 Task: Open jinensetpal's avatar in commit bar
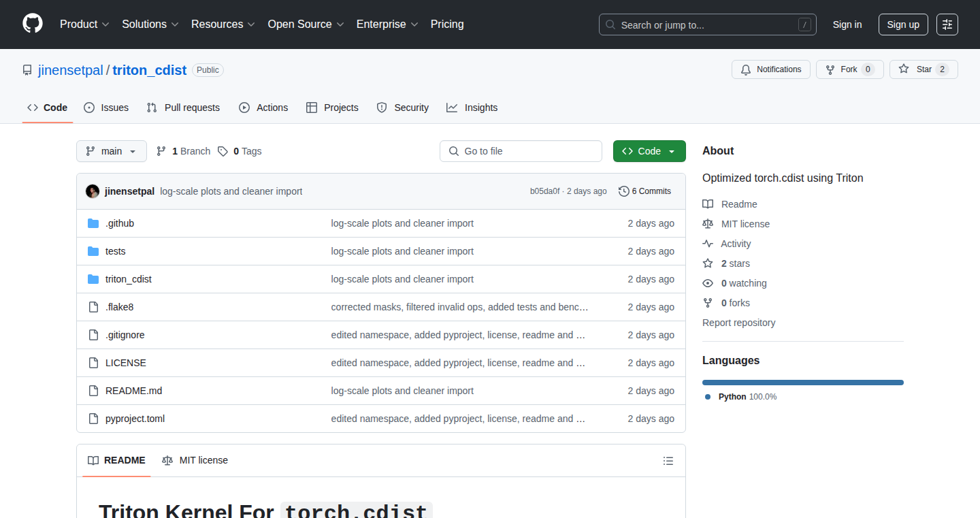coord(93,191)
